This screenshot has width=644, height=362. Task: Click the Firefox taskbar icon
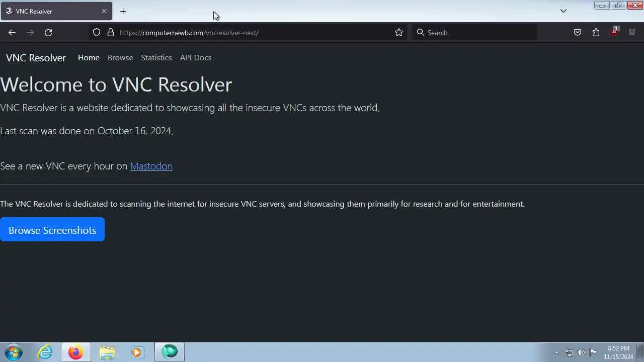76,352
